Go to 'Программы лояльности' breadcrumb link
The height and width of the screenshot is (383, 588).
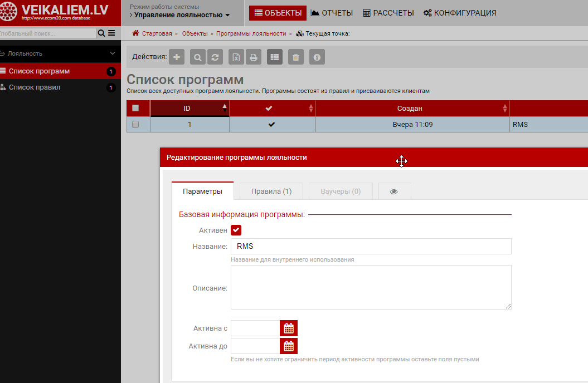point(251,33)
